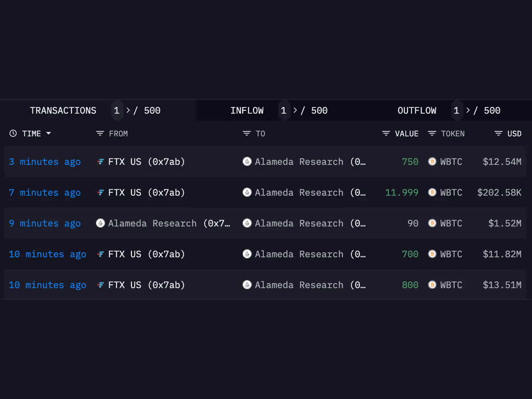The width and height of the screenshot is (532, 399).
Task: Click WBTC token label in the $1.52M row
Action: [x=451, y=224]
